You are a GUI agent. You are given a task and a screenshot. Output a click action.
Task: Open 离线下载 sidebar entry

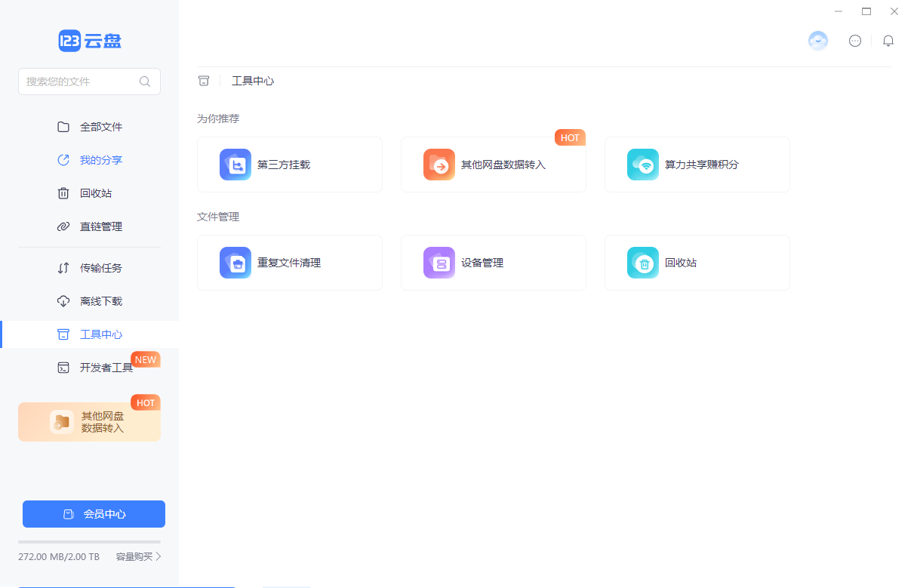100,301
